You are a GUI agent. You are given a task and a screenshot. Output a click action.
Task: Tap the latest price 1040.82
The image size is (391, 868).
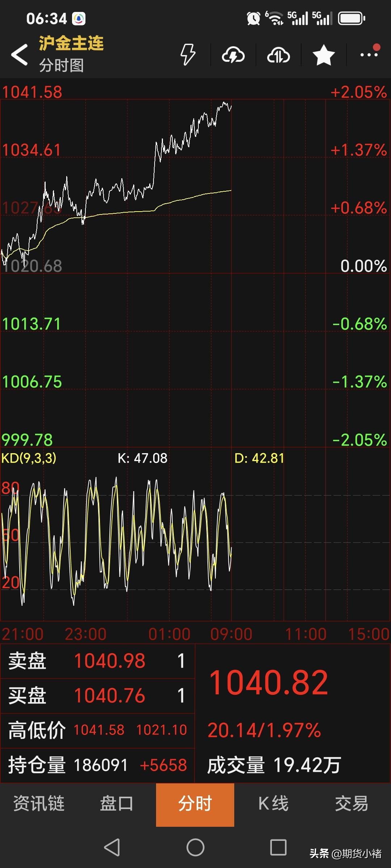coord(269,683)
